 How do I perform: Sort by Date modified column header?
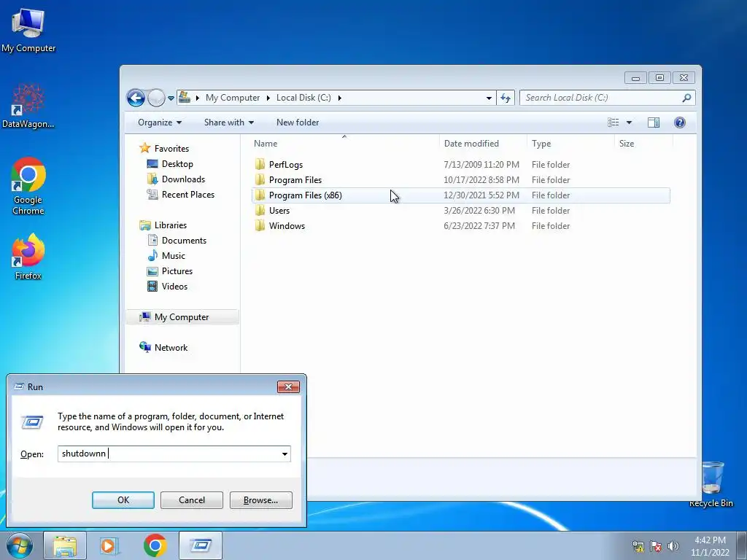[483, 144]
